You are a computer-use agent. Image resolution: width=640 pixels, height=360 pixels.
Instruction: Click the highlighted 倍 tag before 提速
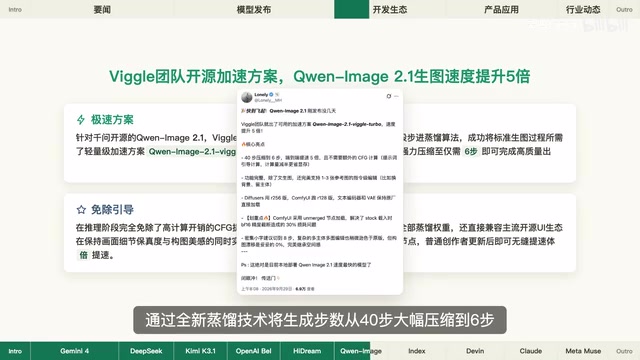pos(83,255)
